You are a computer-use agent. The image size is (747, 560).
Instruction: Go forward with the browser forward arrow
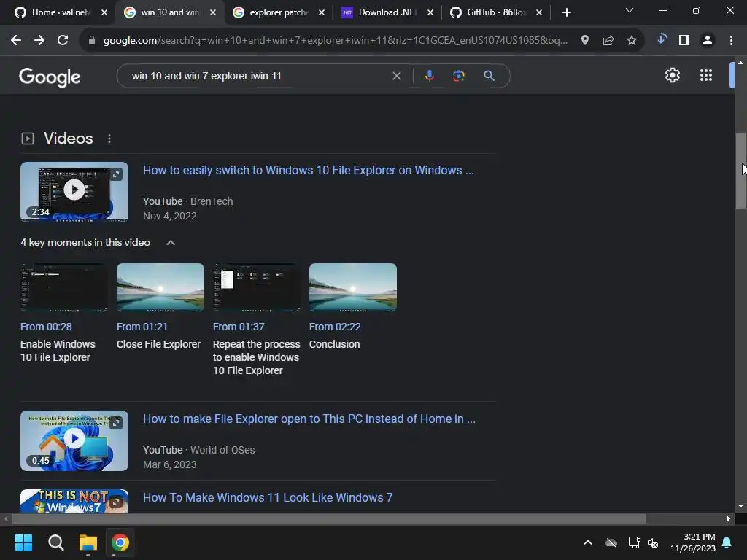tap(39, 41)
